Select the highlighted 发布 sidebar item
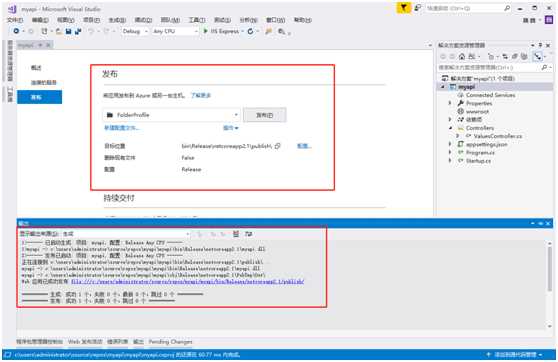This screenshot has height=362, width=558. point(40,97)
